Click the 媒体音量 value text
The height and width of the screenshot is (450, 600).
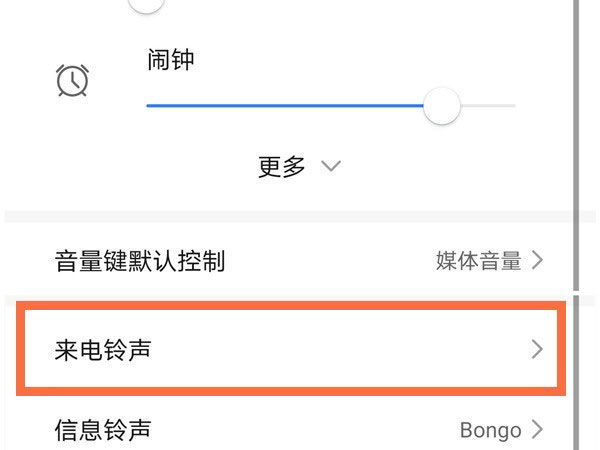click(478, 262)
